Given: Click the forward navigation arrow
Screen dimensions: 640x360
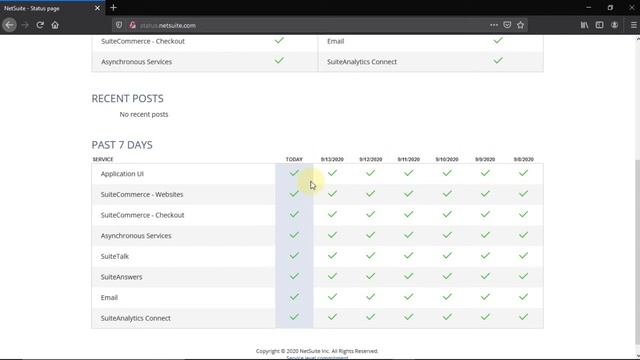Looking at the screenshot, I should tap(25, 25).
